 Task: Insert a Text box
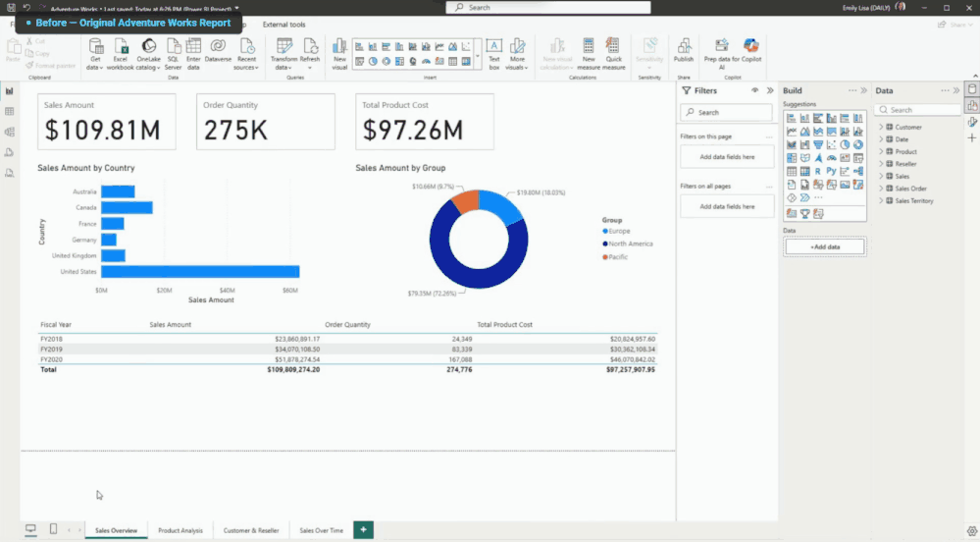point(493,54)
